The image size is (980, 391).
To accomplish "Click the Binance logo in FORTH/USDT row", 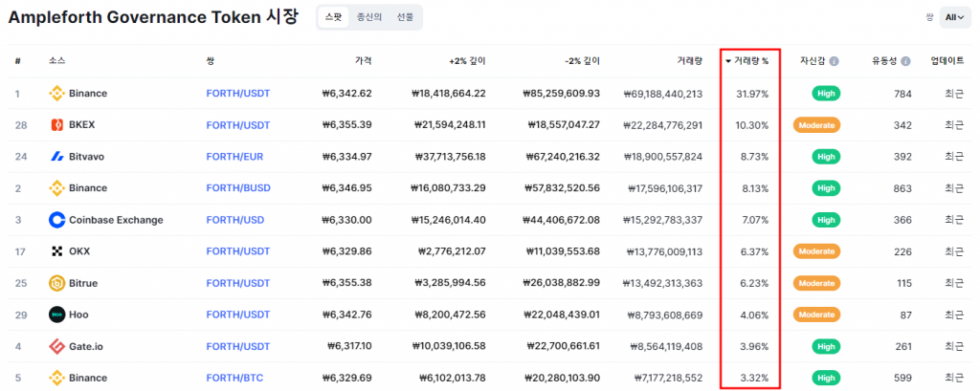I will click(56, 94).
